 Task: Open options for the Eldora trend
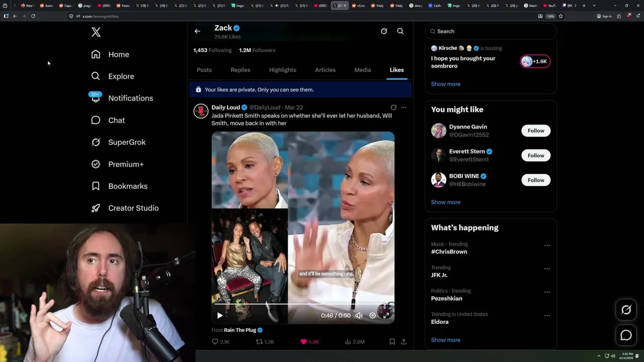547,316
